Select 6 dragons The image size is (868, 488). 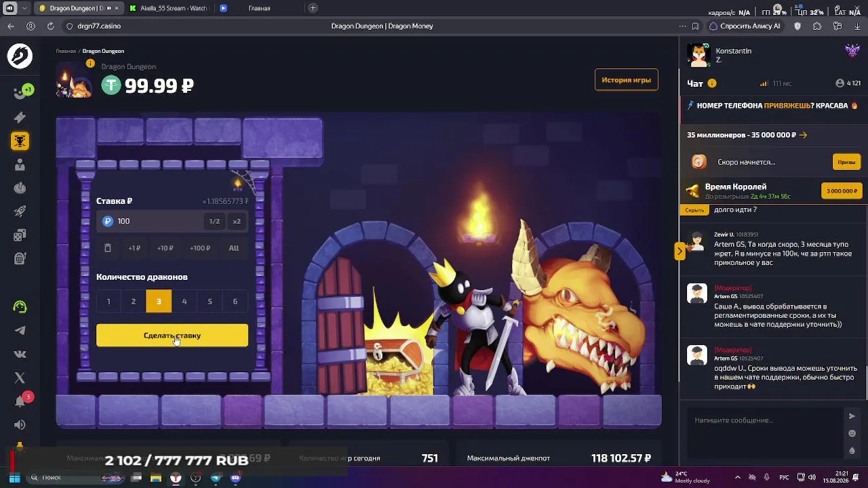(235, 302)
